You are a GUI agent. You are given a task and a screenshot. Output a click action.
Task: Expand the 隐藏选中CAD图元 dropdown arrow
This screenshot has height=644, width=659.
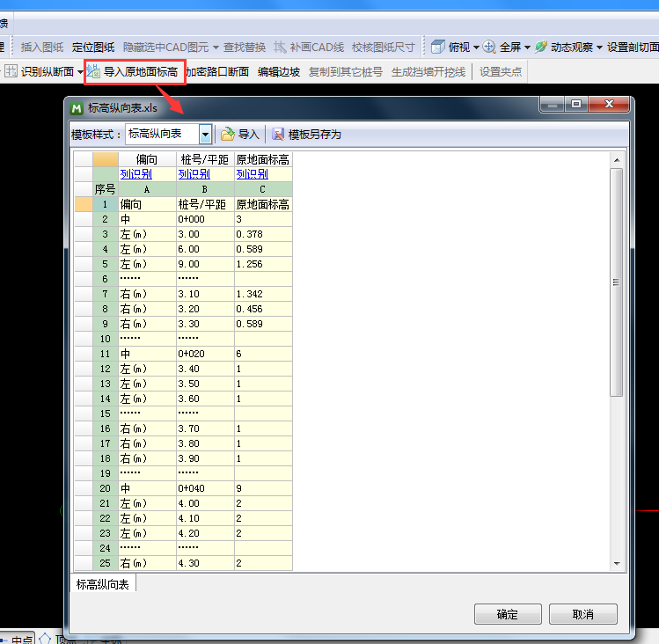point(216,47)
